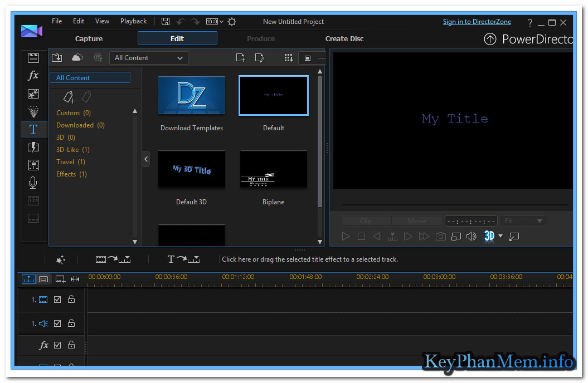Open the Edit menu
The width and height of the screenshot is (588, 383).
click(79, 21)
